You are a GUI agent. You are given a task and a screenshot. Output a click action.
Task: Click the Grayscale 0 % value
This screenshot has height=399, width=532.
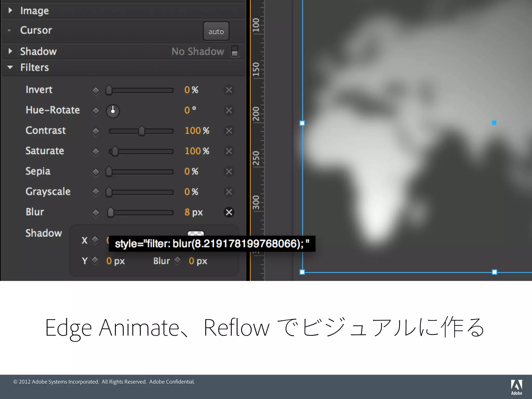191,192
